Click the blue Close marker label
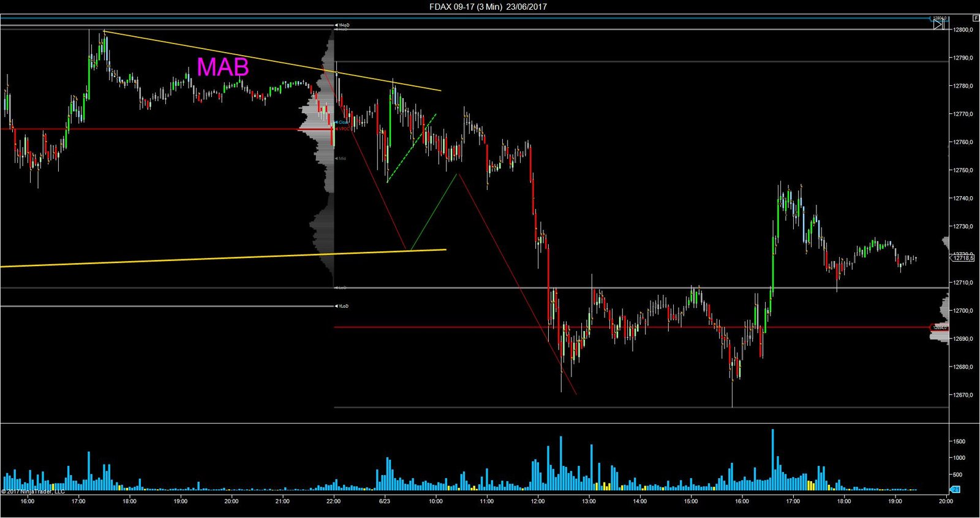This screenshot has height=518, width=980. [x=342, y=123]
